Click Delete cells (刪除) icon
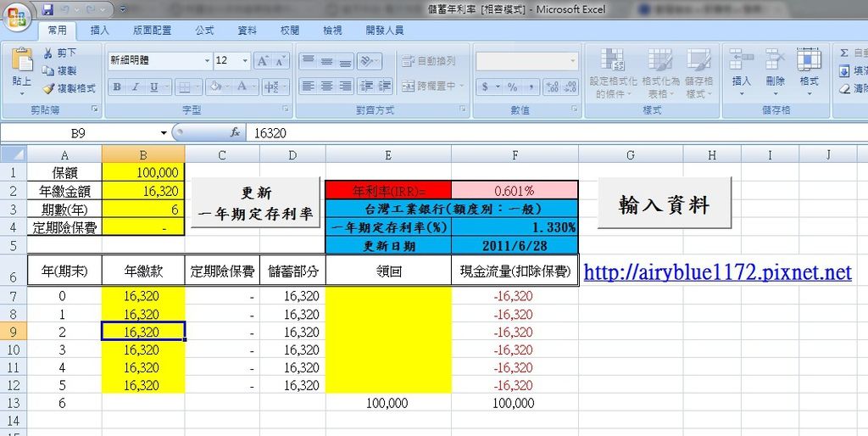Screen dimensions: 868x436 pos(776,59)
